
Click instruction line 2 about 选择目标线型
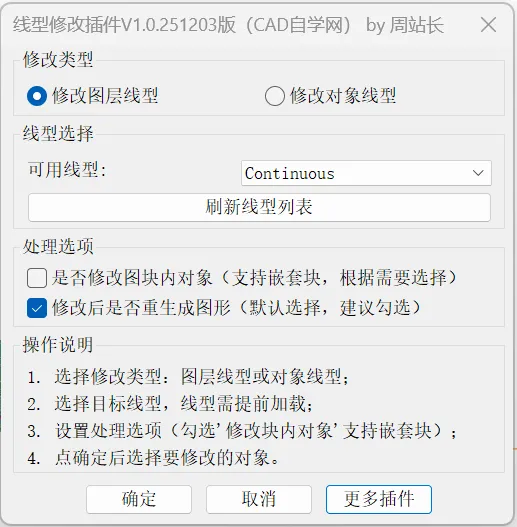pyautogui.click(x=171, y=404)
